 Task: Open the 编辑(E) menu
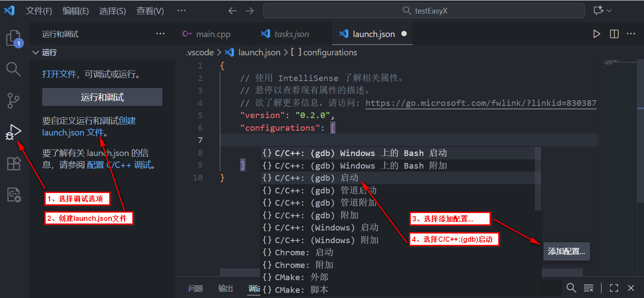[x=75, y=11]
